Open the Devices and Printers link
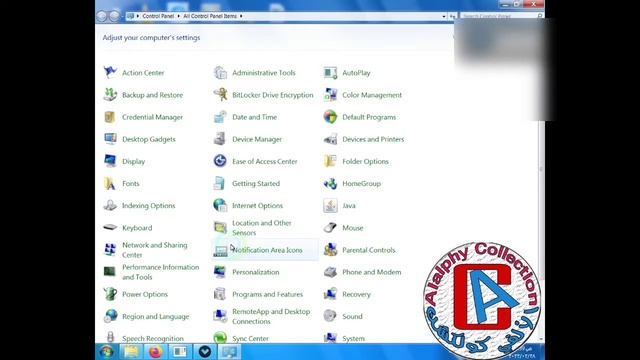The height and width of the screenshot is (360, 640). coord(373,139)
